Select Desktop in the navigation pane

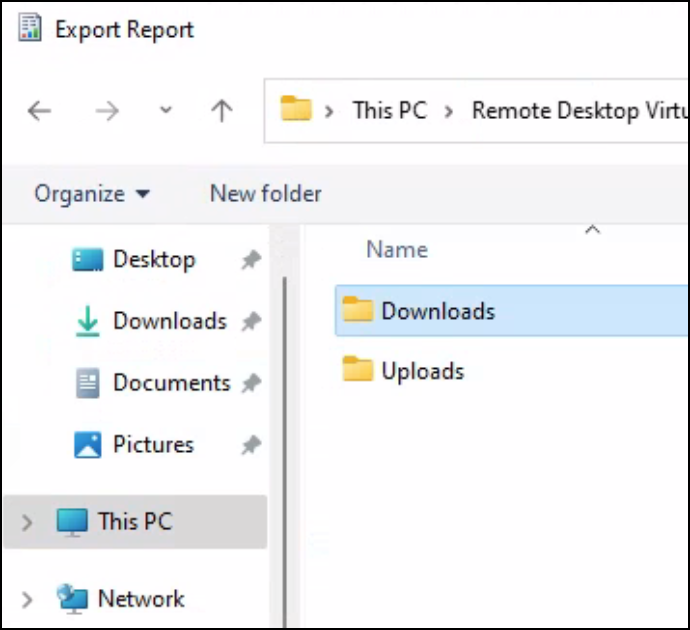click(153, 260)
